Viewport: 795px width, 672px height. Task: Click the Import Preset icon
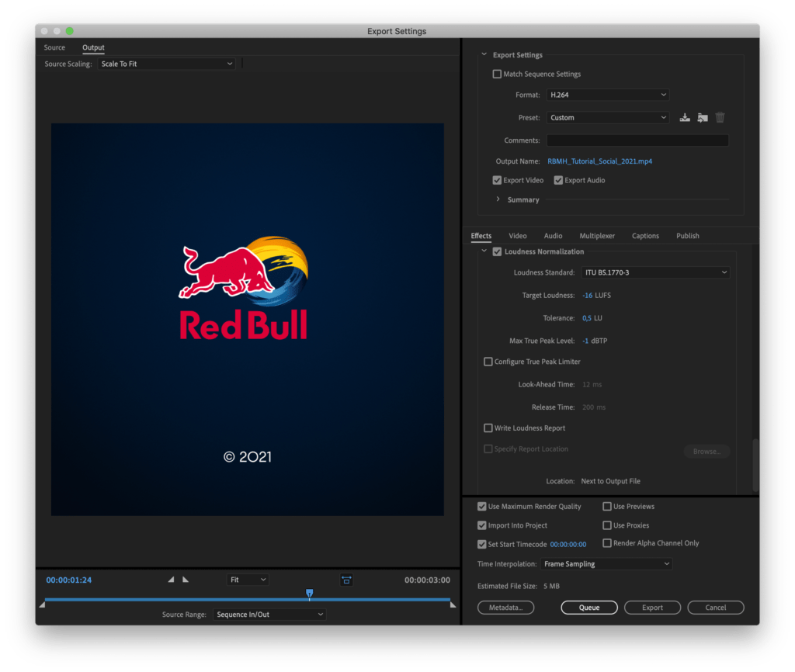click(702, 118)
